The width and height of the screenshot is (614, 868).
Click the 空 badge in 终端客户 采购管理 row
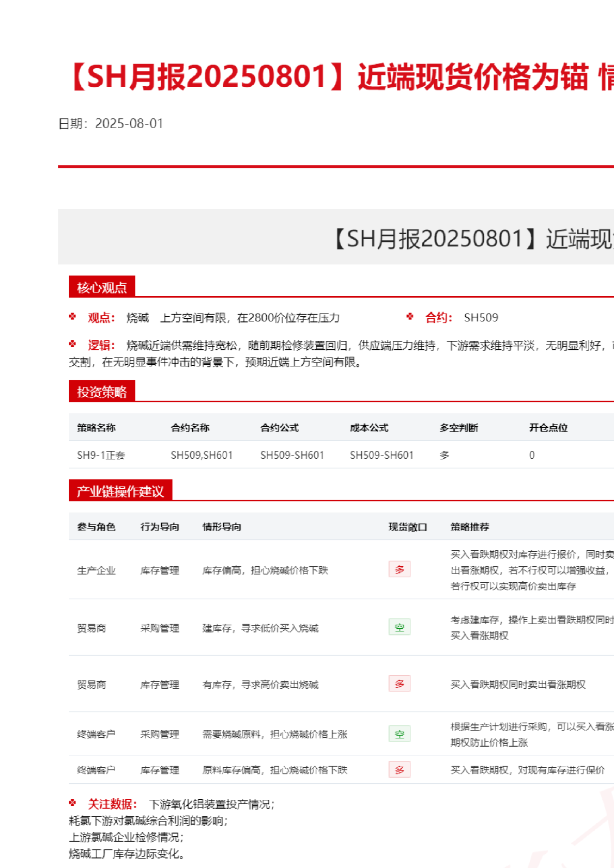399,734
